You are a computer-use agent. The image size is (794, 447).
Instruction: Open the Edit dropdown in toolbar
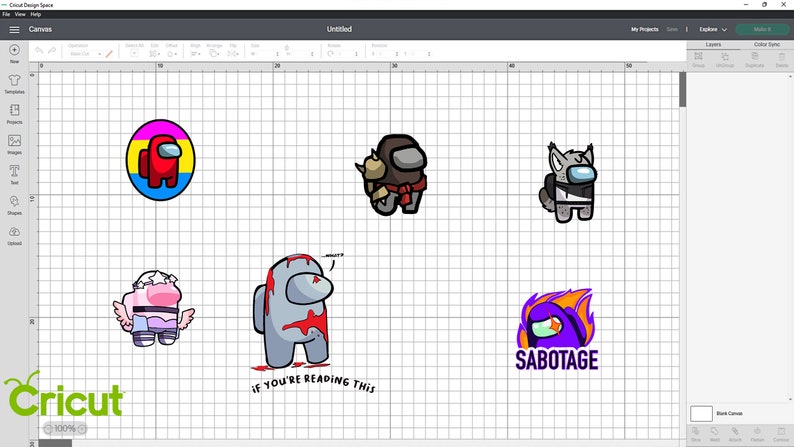(x=154, y=54)
